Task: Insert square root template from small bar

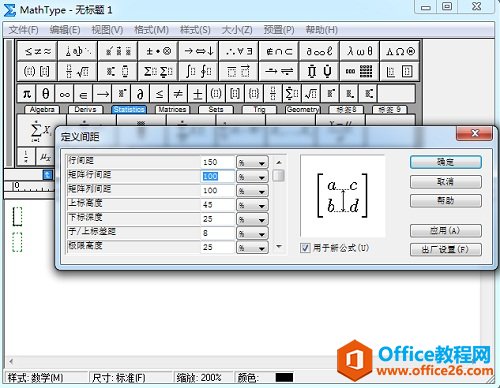Action: (311, 94)
